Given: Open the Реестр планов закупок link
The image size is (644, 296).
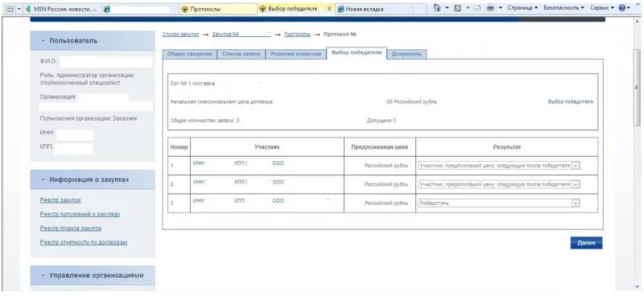Looking at the screenshot, I should coord(71,228).
